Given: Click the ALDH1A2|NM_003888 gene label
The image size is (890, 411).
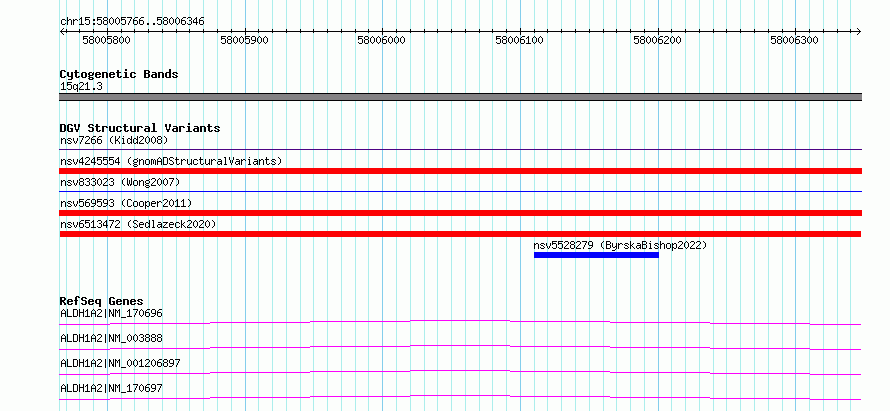Looking at the screenshot, I should pos(111,338).
